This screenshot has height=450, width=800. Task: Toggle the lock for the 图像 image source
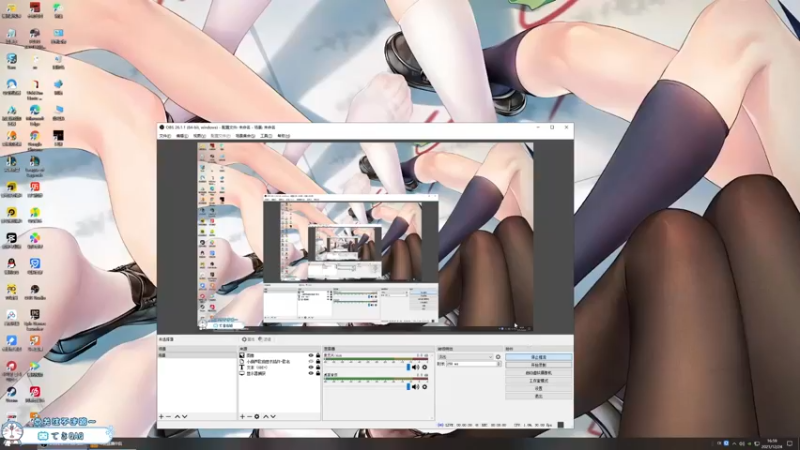318,355
